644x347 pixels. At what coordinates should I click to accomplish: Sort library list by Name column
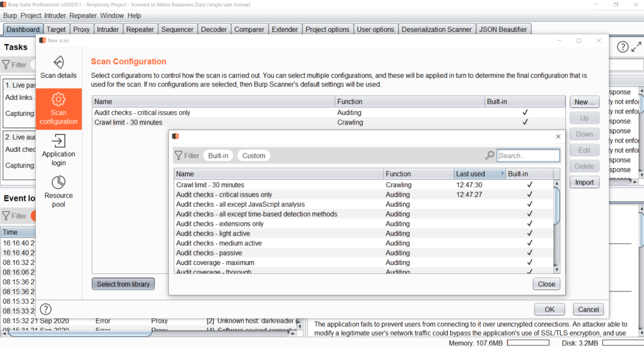(x=279, y=174)
